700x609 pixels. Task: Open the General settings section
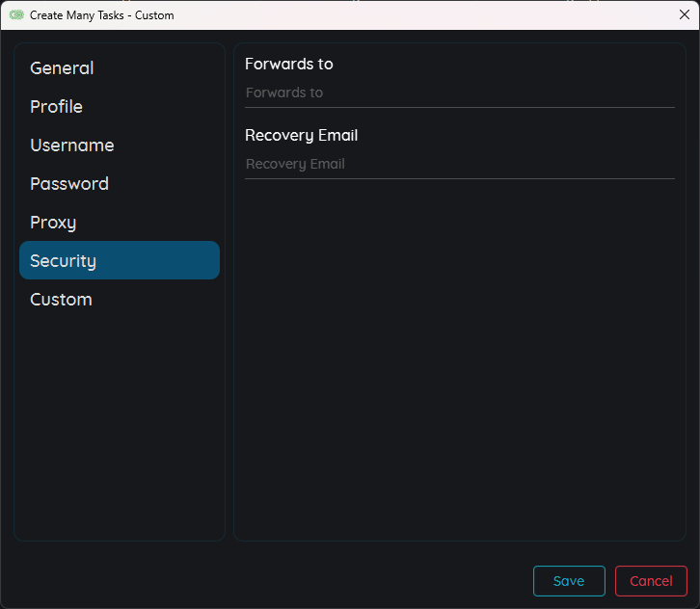tap(62, 68)
